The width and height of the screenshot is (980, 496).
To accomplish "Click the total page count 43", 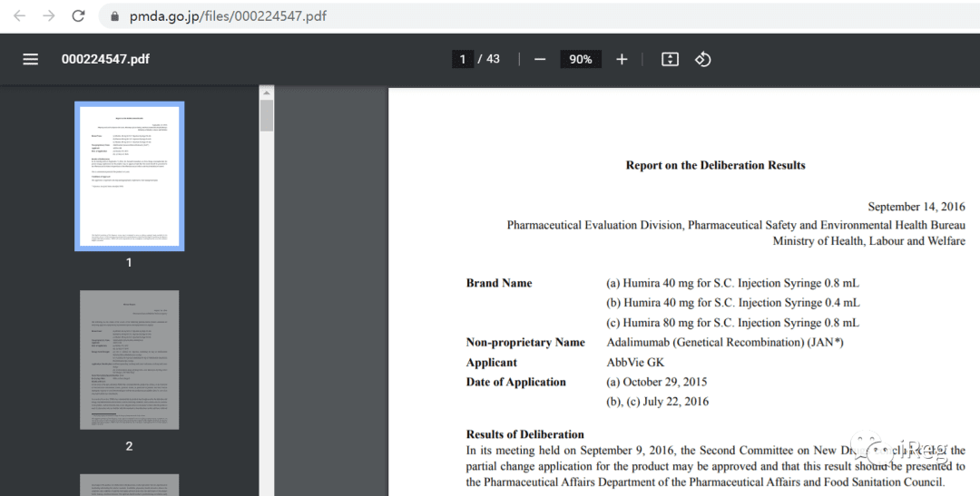I will [x=493, y=59].
